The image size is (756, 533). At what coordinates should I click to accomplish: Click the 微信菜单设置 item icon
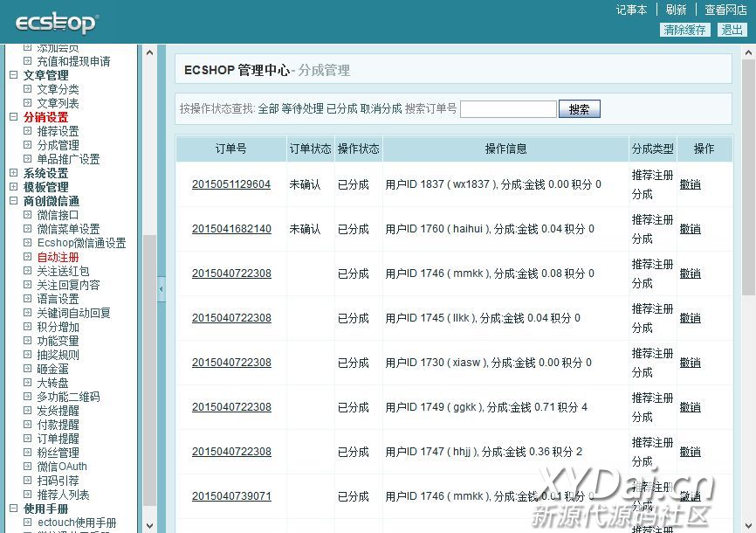[27, 228]
